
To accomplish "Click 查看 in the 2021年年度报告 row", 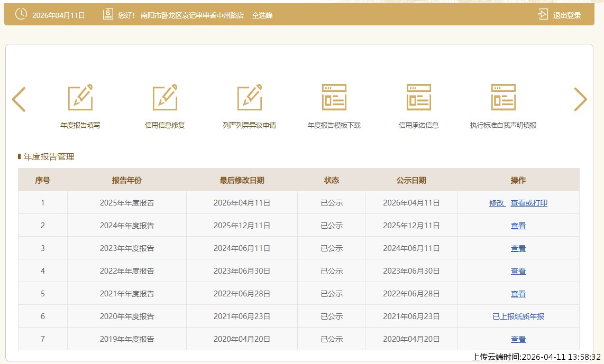I will [x=518, y=294].
